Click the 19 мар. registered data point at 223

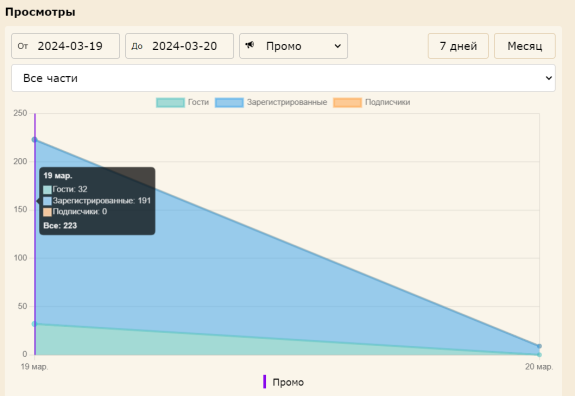point(34,140)
